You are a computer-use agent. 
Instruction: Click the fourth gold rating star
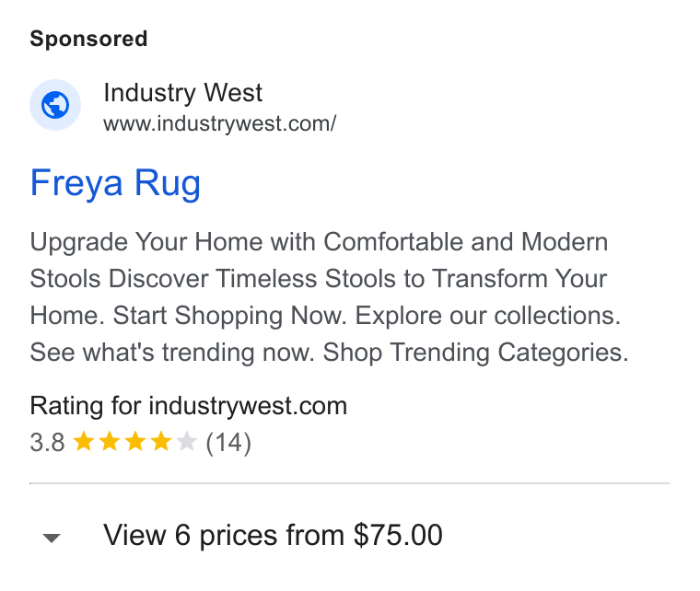(161, 442)
